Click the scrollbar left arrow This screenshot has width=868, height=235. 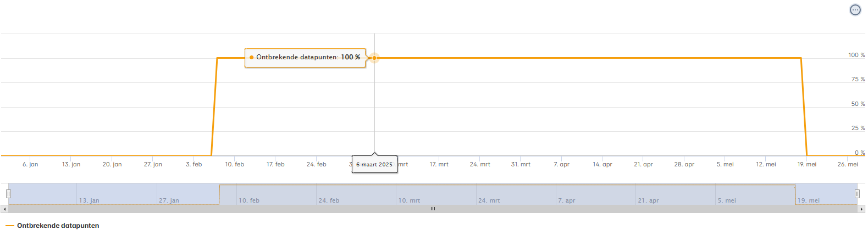4,209
